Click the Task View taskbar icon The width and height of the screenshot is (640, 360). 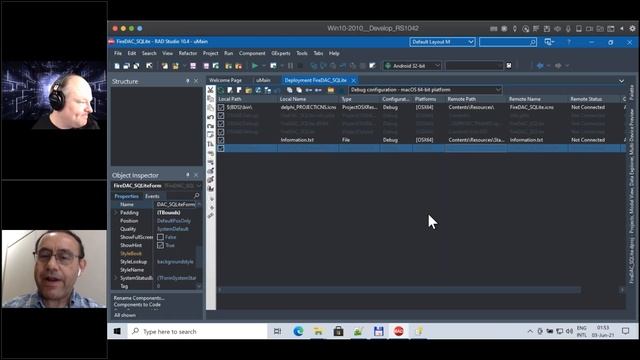[278, 331]
